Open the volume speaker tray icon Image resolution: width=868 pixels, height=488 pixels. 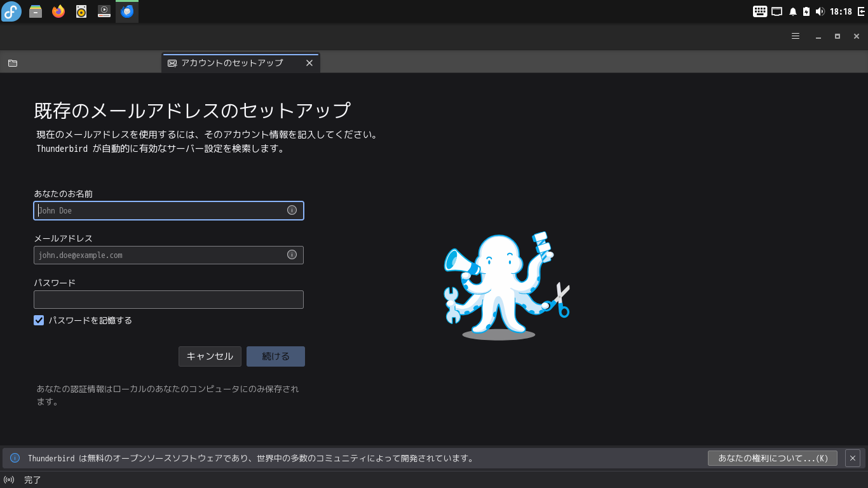820,11
